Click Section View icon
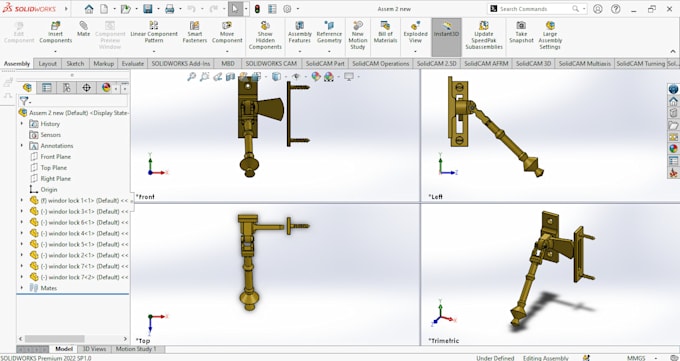The height and width of the screenshot is (361, 680). [230, 77]
